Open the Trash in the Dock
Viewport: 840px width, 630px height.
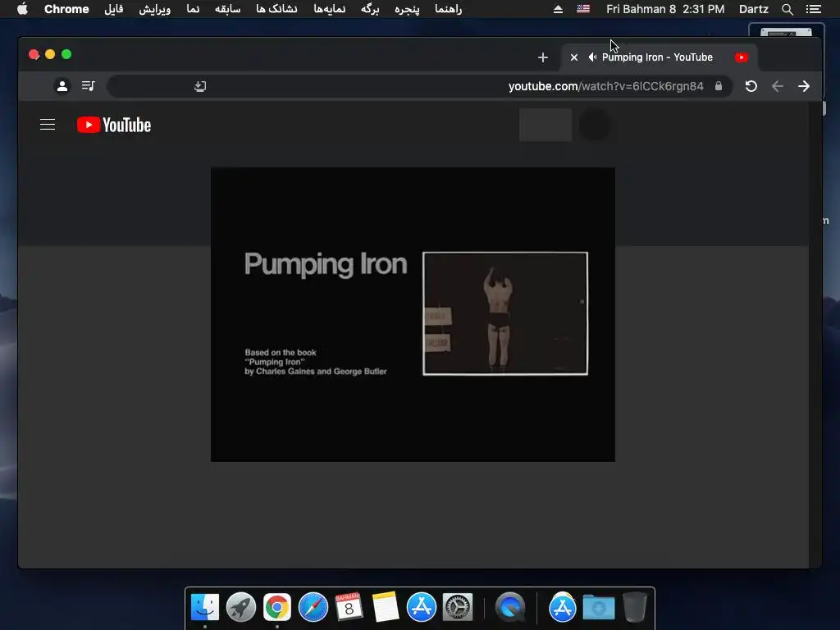click(635, 607)
